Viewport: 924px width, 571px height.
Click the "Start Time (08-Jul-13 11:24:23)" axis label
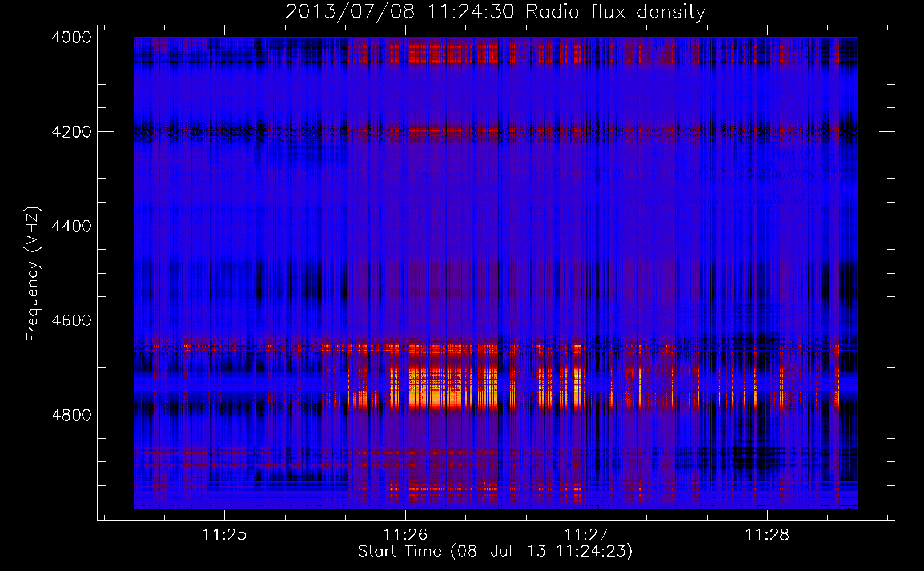pos(495,552)
